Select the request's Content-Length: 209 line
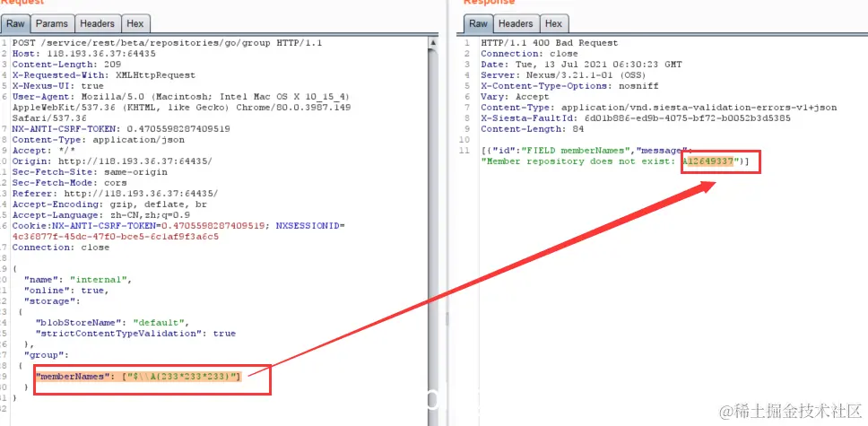Image resolution: width=868 pixels, height=426 pixels. pyautogui.click(x=66, y=65)
